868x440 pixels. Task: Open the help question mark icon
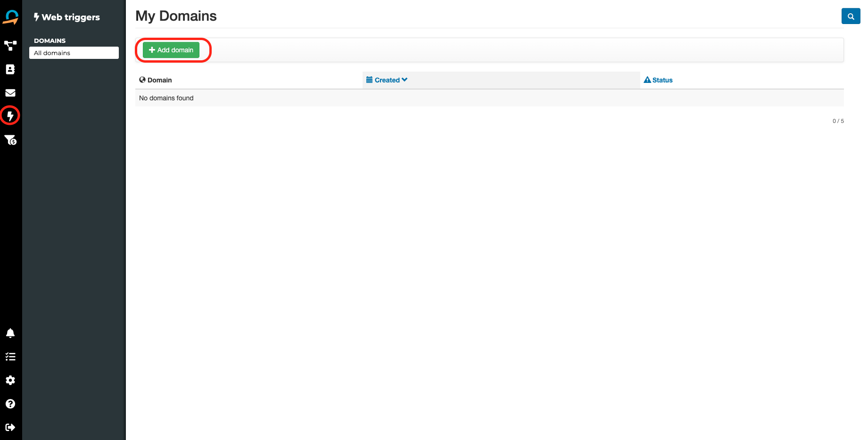pos(10,404)
